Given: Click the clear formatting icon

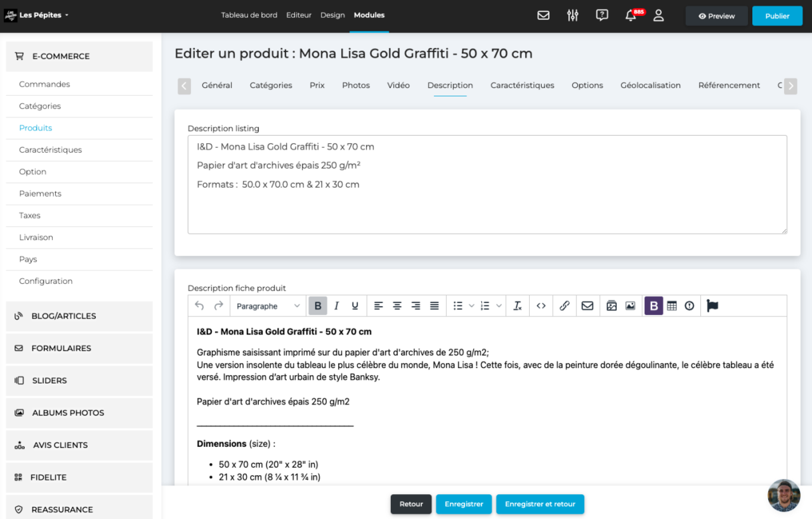Looking at the screenshot, I should [x=517, y=306].
